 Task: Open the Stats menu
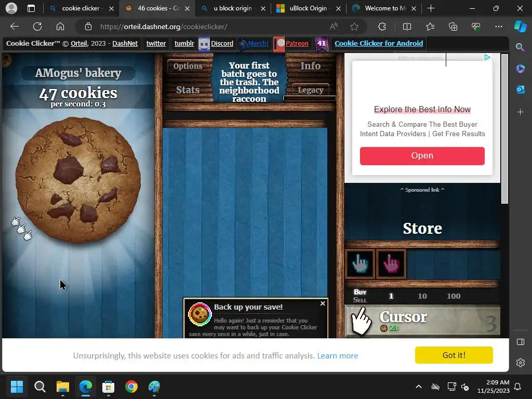tap(188, 89)
